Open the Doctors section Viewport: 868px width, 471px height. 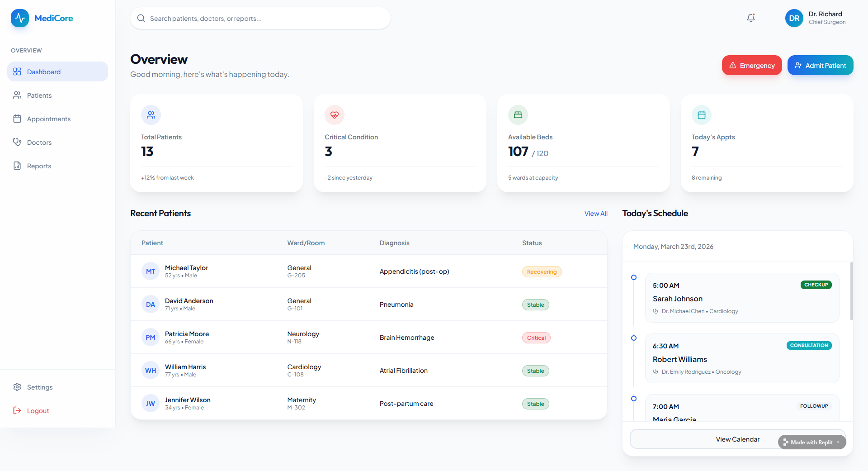tap(39, 143)
